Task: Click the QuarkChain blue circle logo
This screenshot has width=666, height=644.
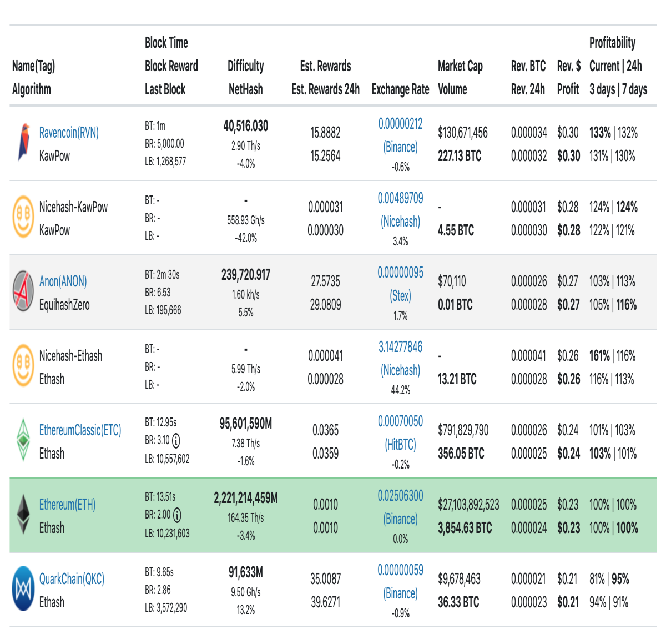Action: [23, 588]
